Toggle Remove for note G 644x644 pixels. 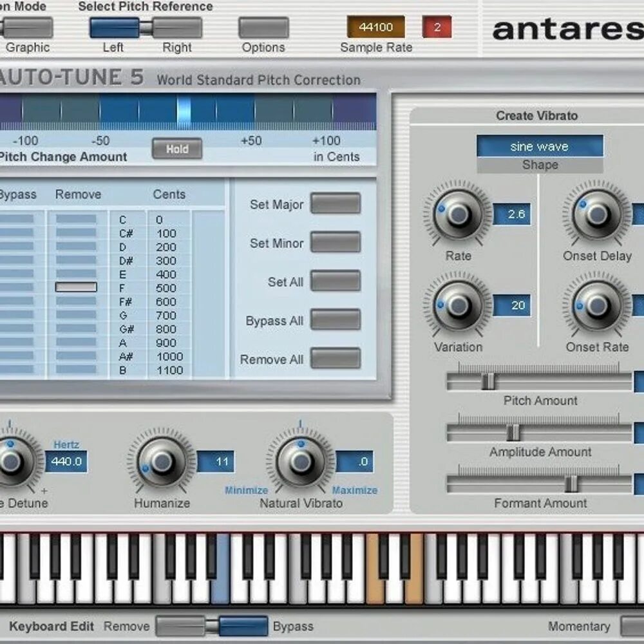point(76,315)
